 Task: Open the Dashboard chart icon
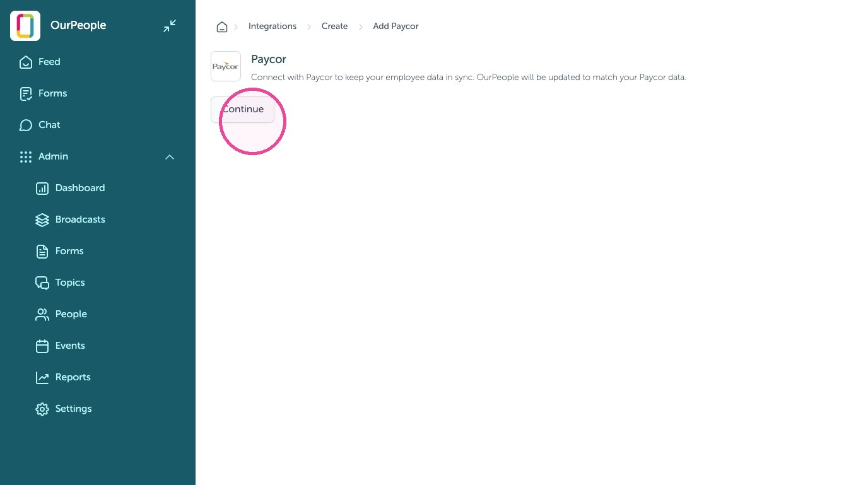click(42, 188)
